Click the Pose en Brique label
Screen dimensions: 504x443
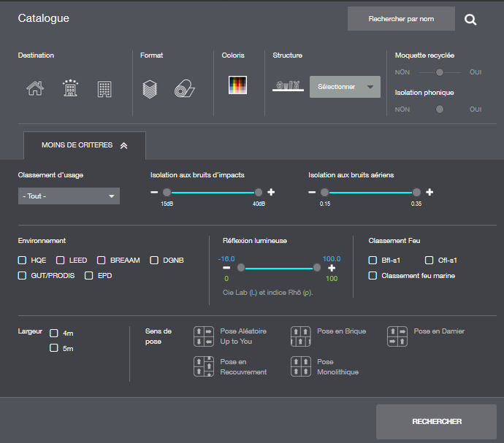point(341,331)
